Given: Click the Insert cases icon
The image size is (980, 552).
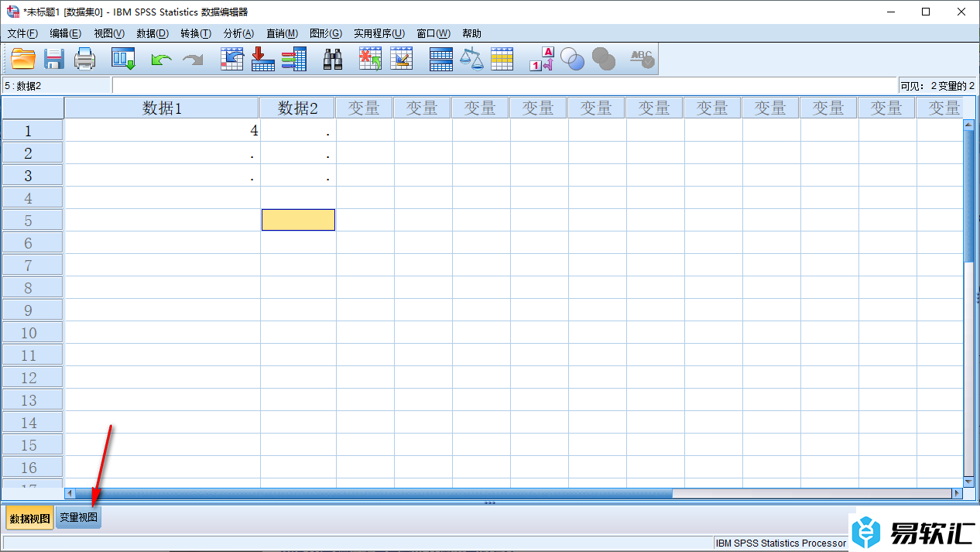Looking at the screenshot, I should [x=371, y=59].
